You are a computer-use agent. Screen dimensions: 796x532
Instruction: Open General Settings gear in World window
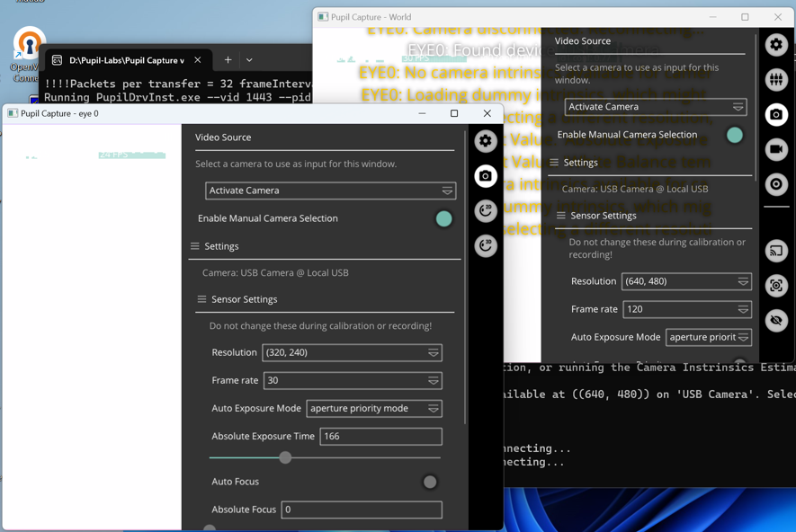tap(776, 45)
